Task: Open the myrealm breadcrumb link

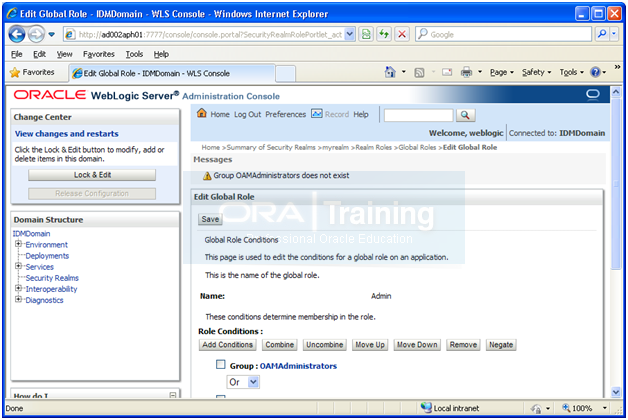Action: click(x=335, y=147)
